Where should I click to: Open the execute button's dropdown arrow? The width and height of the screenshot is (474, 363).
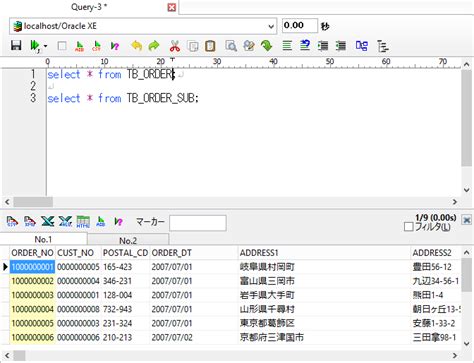[46, 46]
